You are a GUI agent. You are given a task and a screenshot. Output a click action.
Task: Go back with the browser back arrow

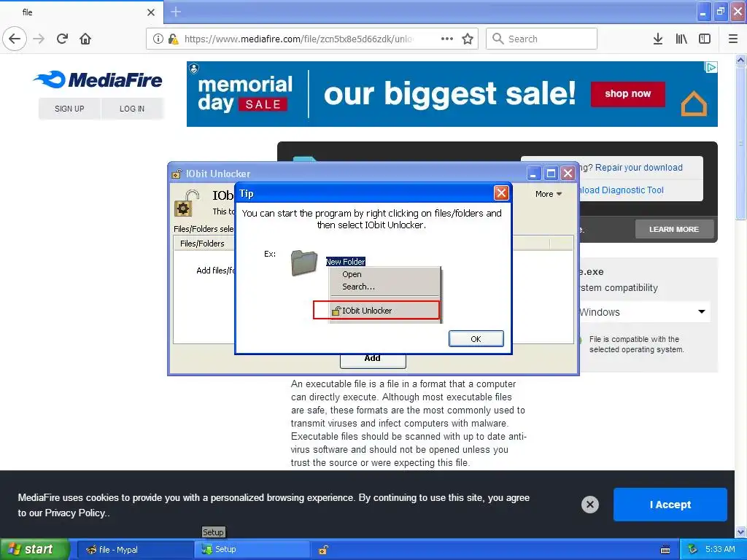click(15, 39)
